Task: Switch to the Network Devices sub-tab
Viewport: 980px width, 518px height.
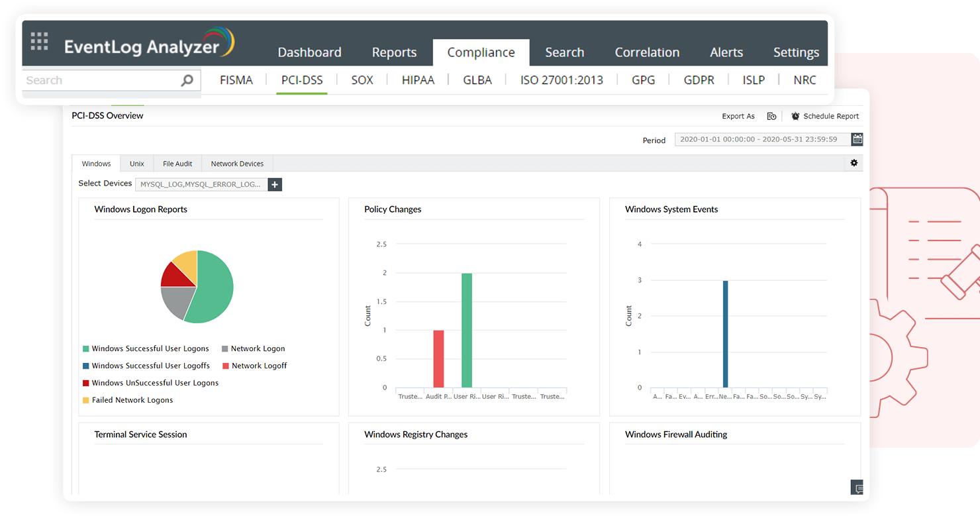Action: point(237,164)
